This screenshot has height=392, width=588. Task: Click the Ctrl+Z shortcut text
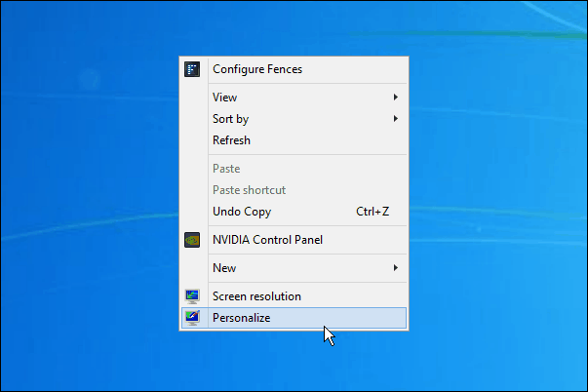372,212
